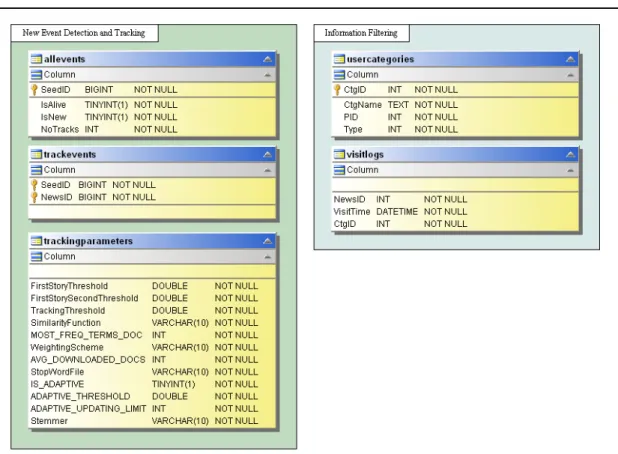Image resolution: width=618 pixels, height=454 pixels.
Task: Select the usercategories table title
Action: click(380, 59)
